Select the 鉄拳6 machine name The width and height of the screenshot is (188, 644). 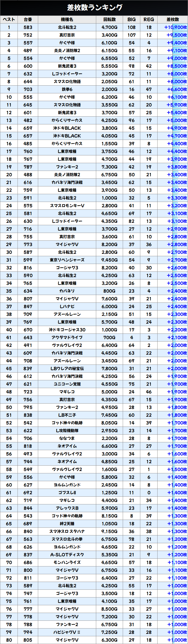[67, 89]
